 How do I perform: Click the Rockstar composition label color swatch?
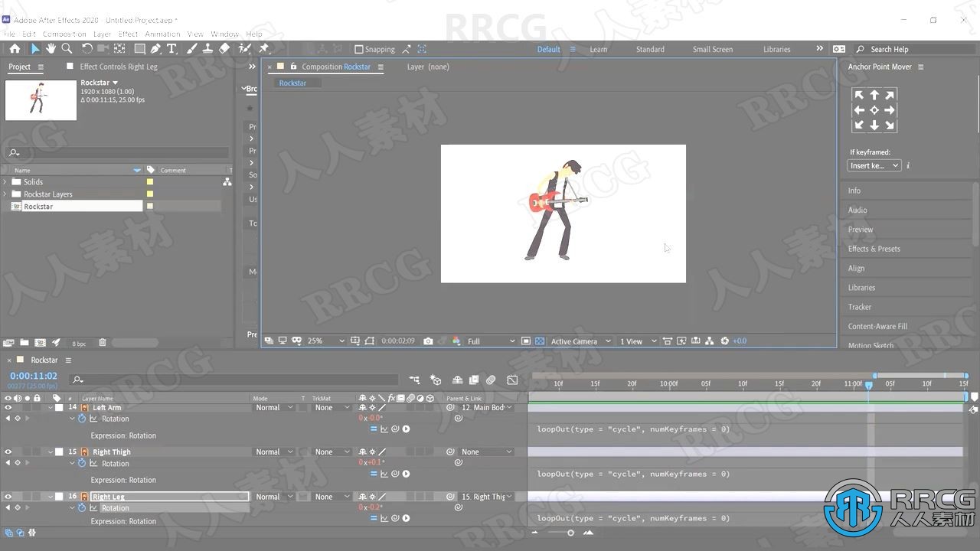(150, 207)
